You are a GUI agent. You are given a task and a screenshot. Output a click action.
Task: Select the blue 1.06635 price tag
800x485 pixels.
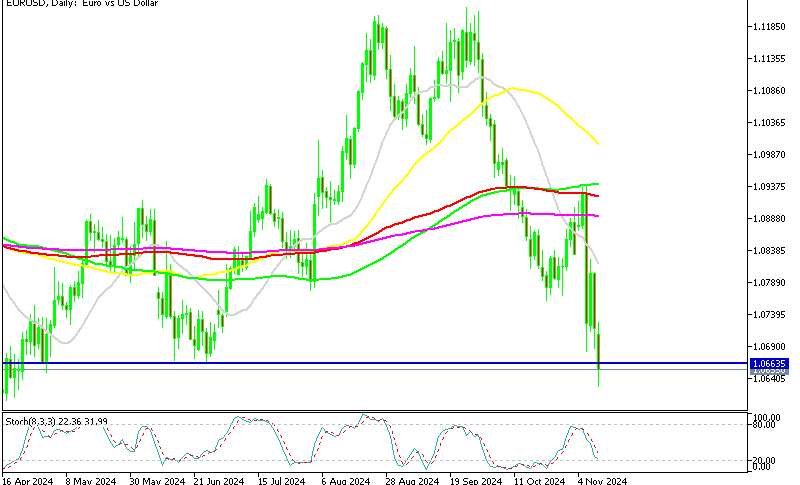coord(768,364)
